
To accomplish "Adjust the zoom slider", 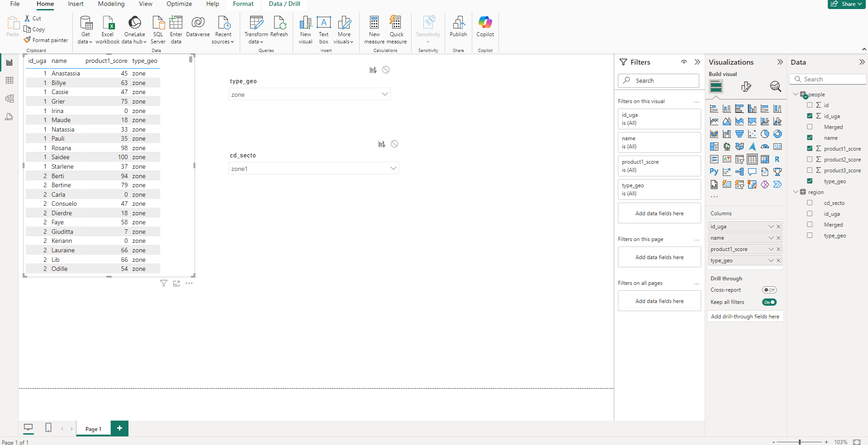I will click(800, 442).
